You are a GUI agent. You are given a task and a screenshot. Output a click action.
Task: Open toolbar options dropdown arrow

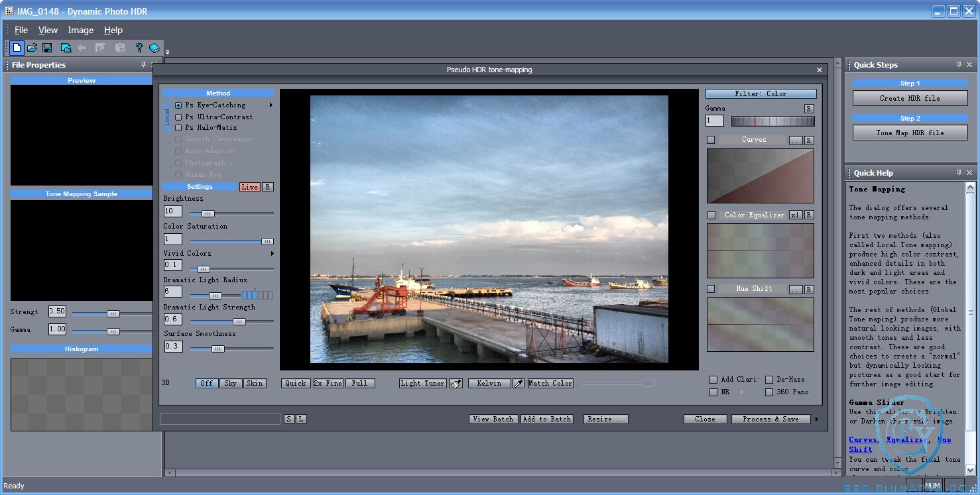point(167,52)
